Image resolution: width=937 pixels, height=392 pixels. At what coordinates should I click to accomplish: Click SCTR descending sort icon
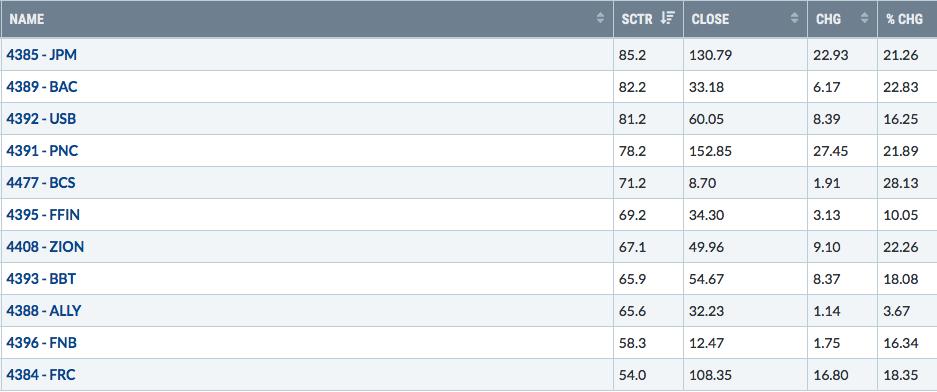667,19
